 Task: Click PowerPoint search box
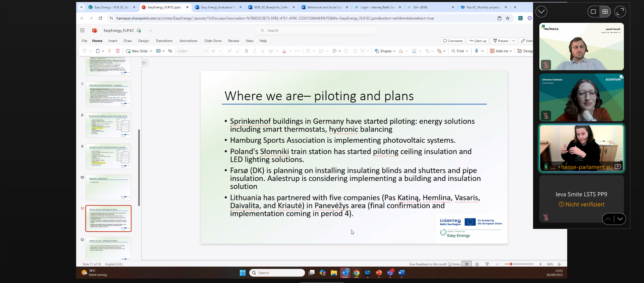(316, 31)
